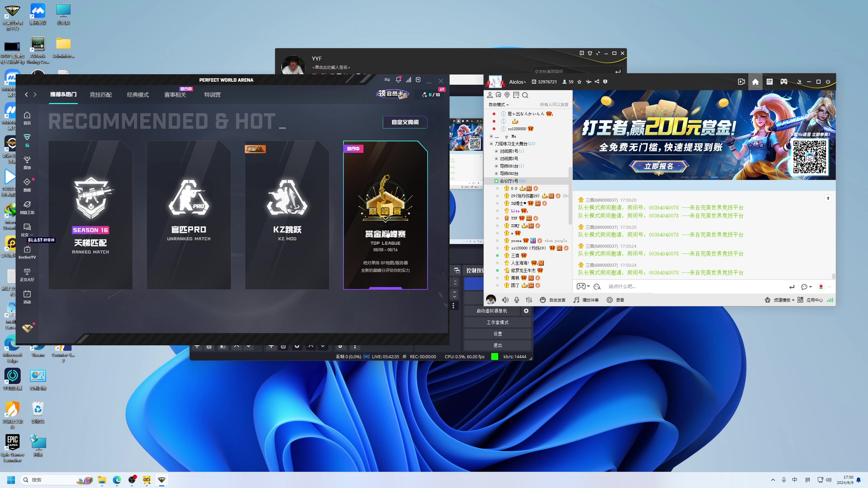Open the YY chat game icon dropdown
This screenshot has height=488, width=868.
pyautogui.click(x=583, y=287)
